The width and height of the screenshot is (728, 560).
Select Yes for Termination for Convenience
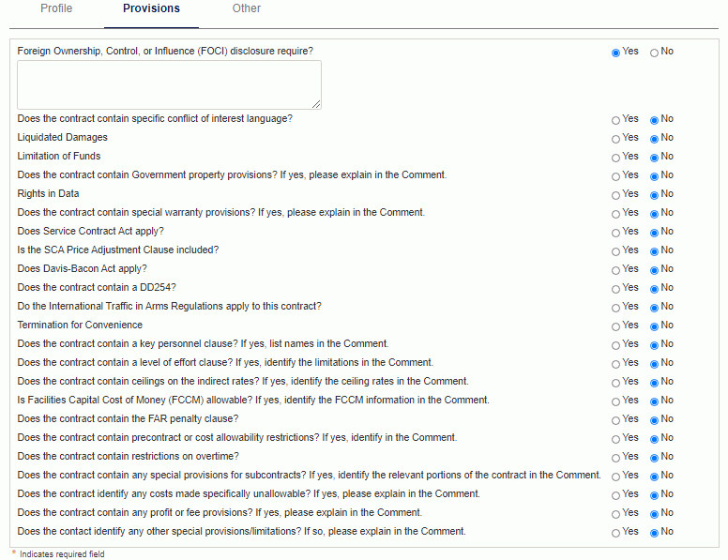pyautogui.click(x=615, y=326)
